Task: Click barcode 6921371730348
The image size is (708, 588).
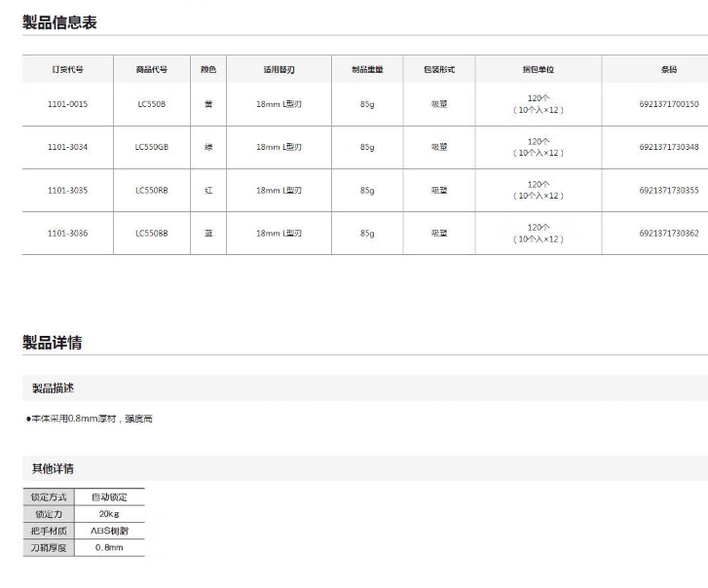Action: [x=668, y=147]
